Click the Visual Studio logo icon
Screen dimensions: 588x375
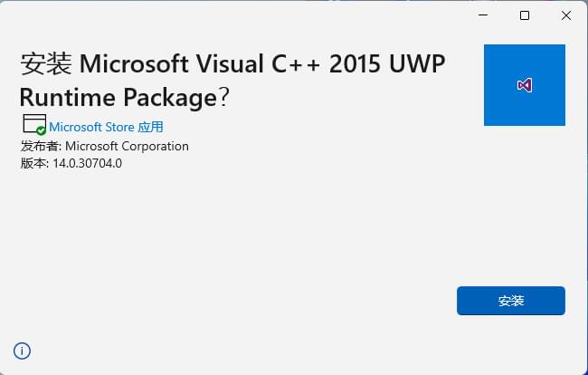pos(524,85)
